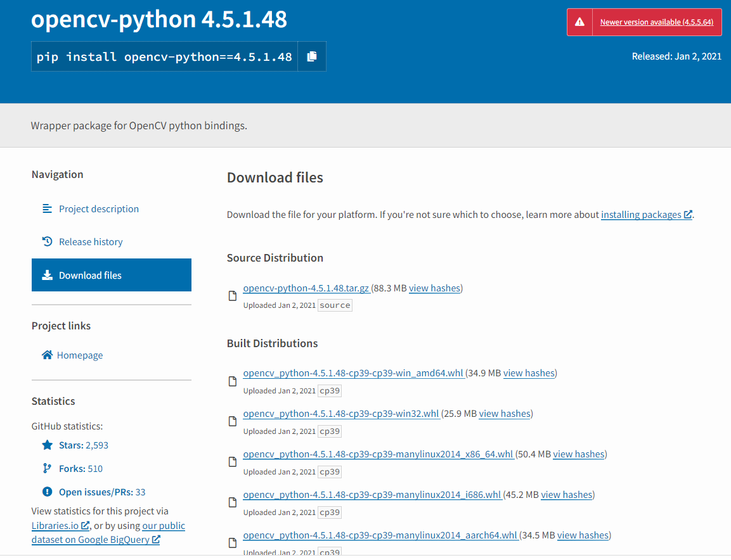Select Project description in the navigation

[98, 208]
